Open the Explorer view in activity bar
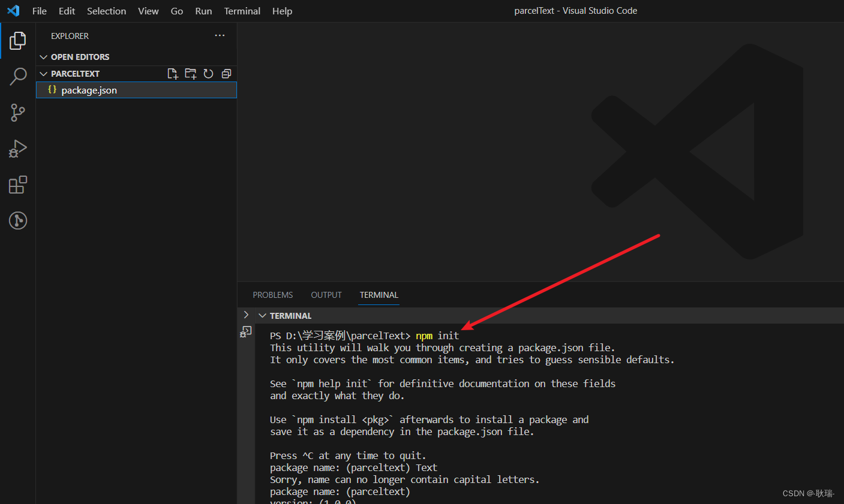This screenshot has height=504, width=844. coord(18,41)
